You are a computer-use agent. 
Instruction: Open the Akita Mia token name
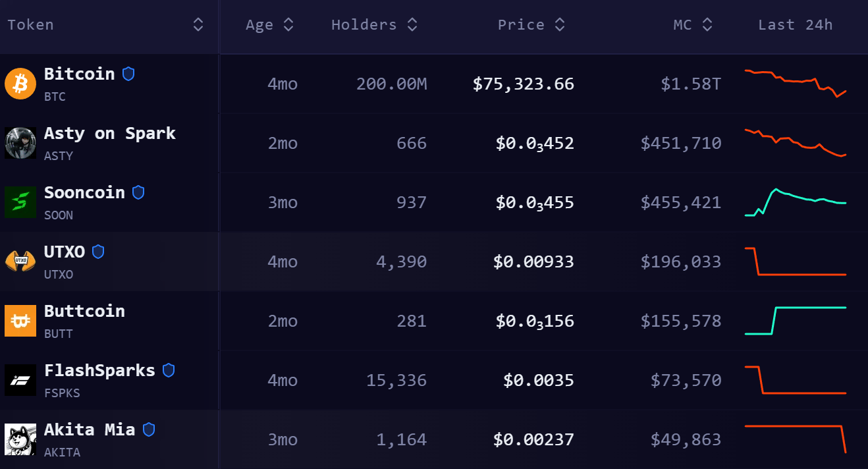[x=90, y=429]
